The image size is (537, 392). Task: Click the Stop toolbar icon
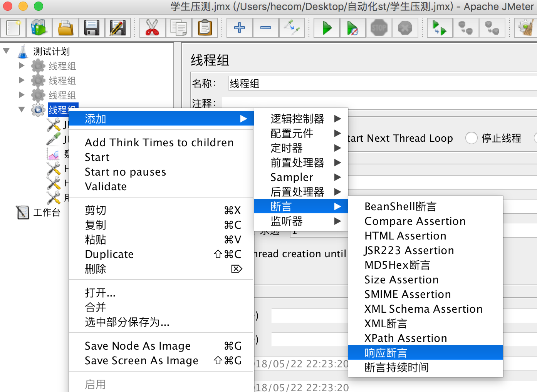(379, 28)
